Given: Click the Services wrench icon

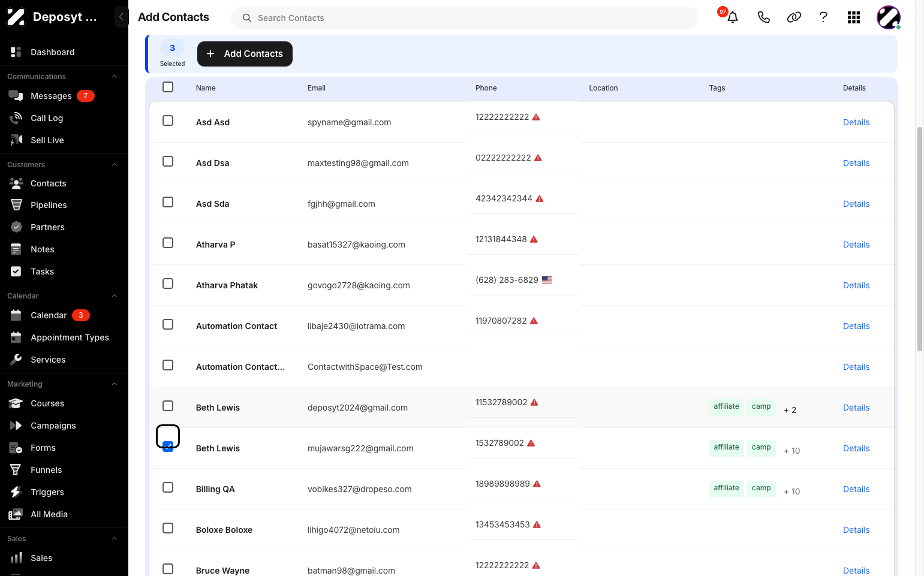Looking at the screenshot, I should pos(16,360).
